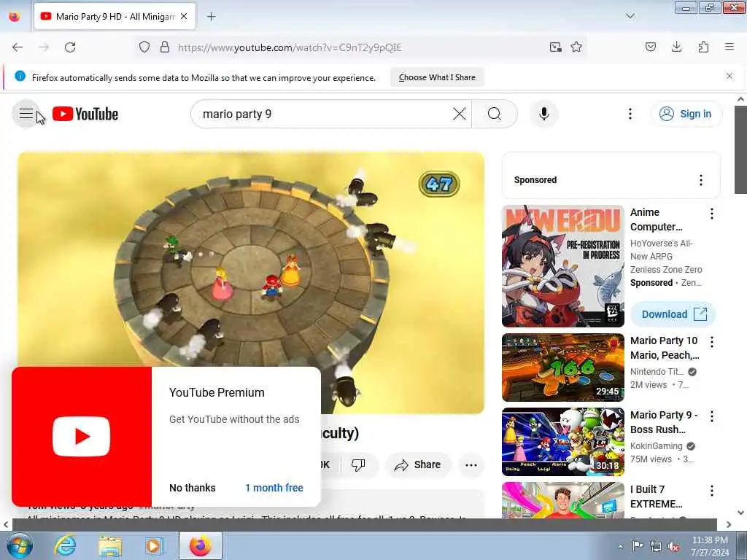Screen dimensions: 747x560
Task: Close the Mario Party 9 HD tab
Action: [184, 17]
